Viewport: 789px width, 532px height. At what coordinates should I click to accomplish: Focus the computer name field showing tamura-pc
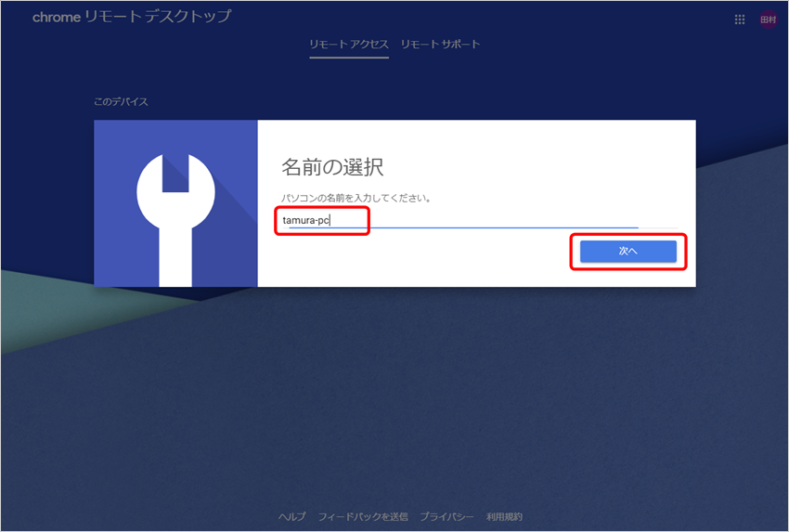pos(479,220)
